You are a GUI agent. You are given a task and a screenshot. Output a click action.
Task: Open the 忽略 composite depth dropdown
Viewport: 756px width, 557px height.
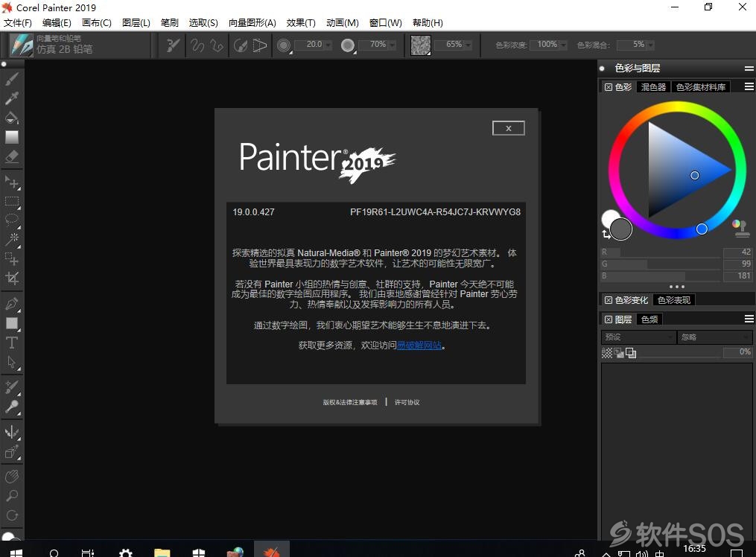(x=714, y=337)
